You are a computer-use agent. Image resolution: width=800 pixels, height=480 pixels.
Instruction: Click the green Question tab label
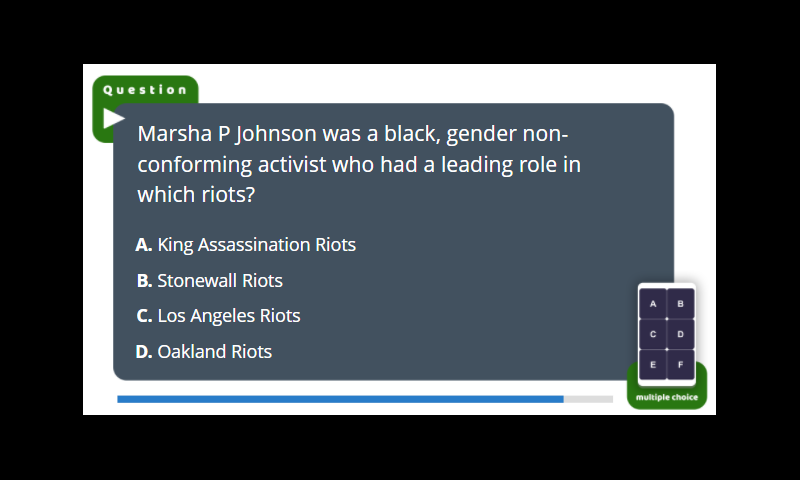(x=145, y=90)
